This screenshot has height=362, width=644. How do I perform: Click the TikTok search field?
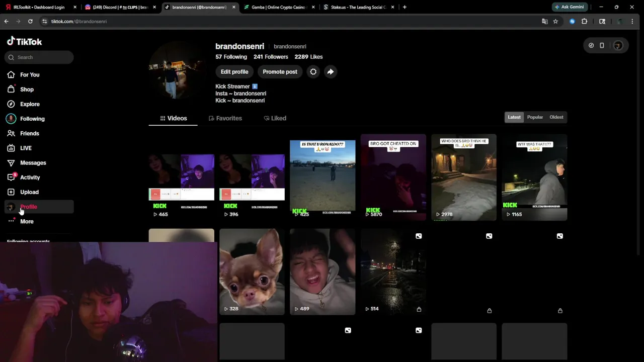point(39,57)
